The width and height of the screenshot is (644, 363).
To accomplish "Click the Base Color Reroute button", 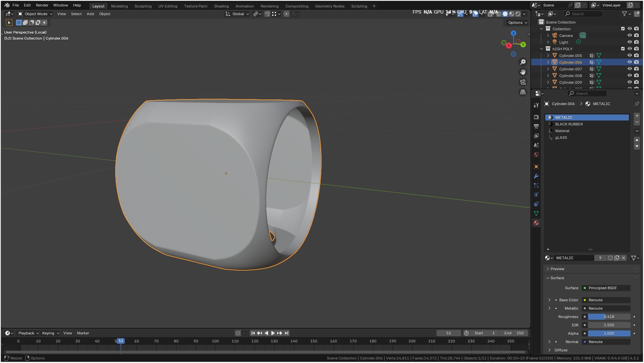I will tap(606, 300).
